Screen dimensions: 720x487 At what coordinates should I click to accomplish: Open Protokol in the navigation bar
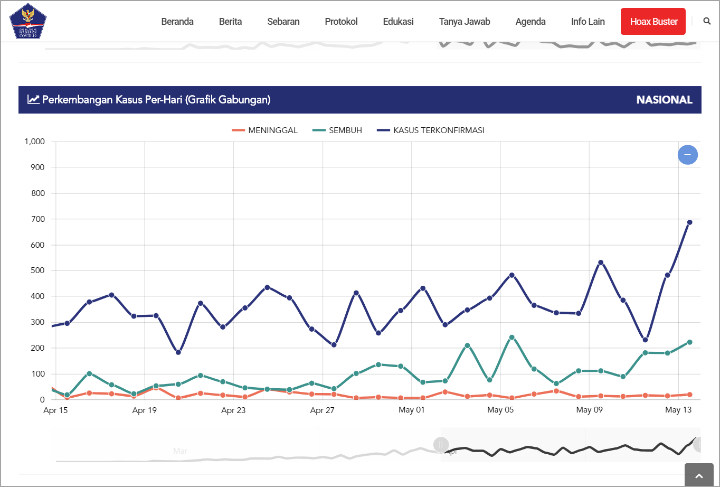pyautogui.click(x=341, y=22)
